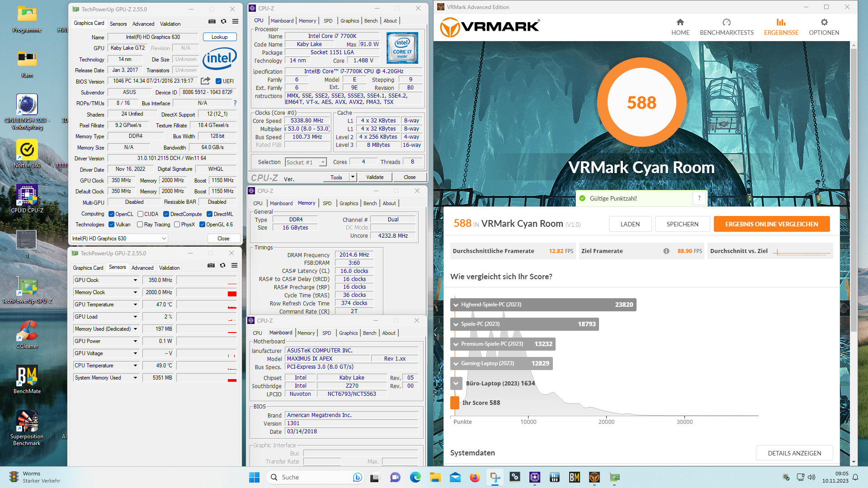Click the question mark beside Gültige Punktzahl

tap(699, 198)
